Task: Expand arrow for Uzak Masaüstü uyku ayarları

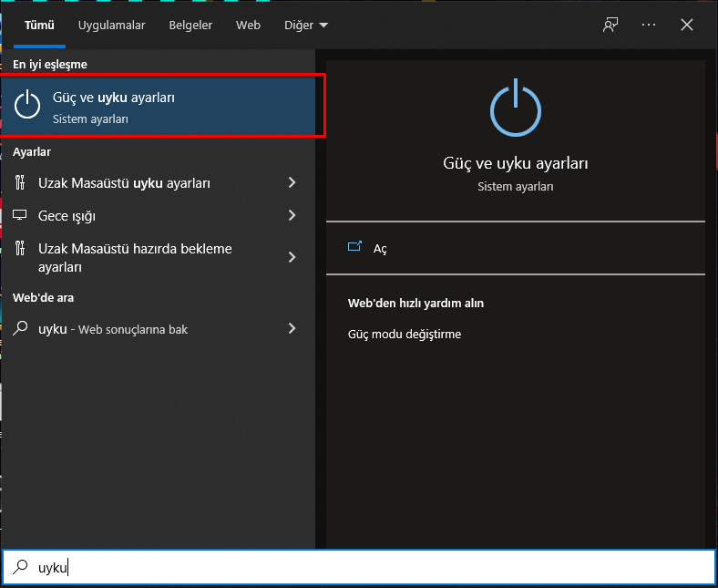Action: click(x=292, y=183)
